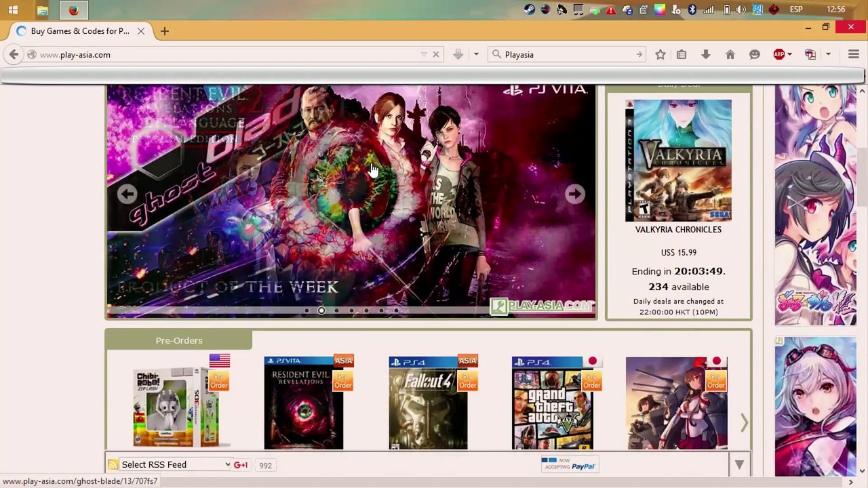Expand the dropdown arrow left of the search box
Image resolution: width=868 pixels, height=488 pixels.
click(476, 54)
